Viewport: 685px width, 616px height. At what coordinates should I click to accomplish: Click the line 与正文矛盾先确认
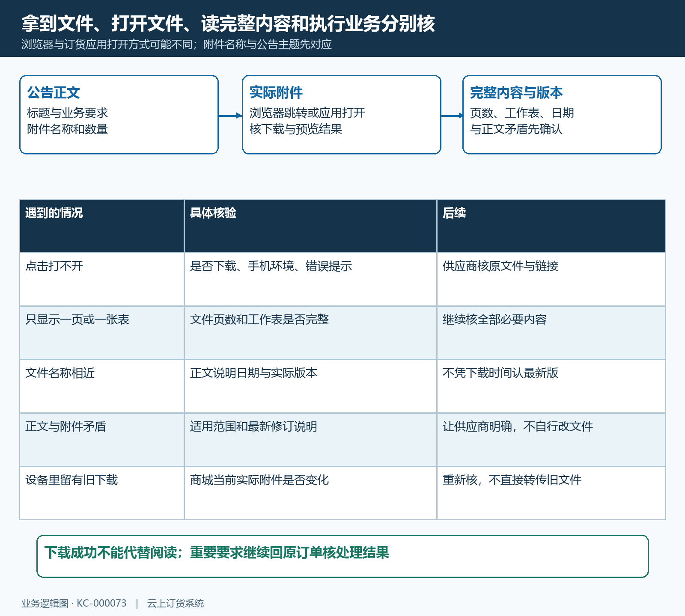pyautogui.click(x=516, y=129)
